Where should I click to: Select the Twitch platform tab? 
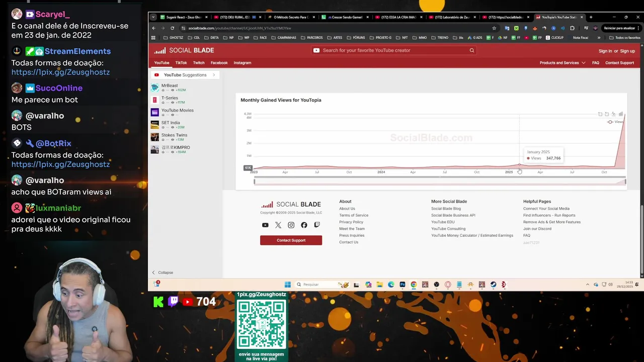[x=199, y=63]
